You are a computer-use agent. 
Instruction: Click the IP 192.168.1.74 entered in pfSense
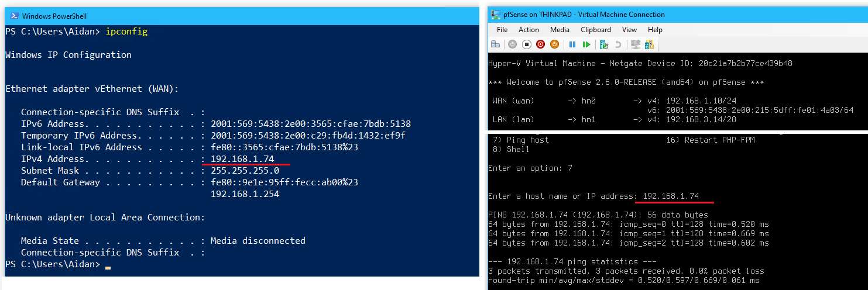coord(671,196)
